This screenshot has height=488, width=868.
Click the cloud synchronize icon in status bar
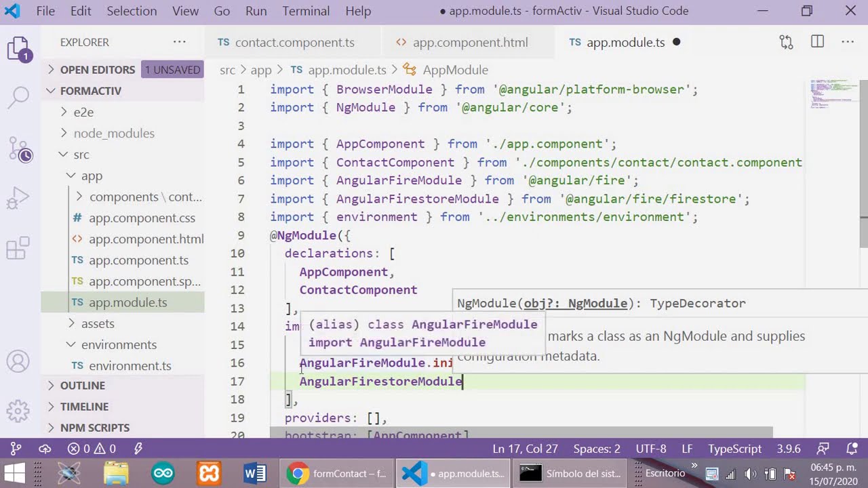click(x=45, y=449)
